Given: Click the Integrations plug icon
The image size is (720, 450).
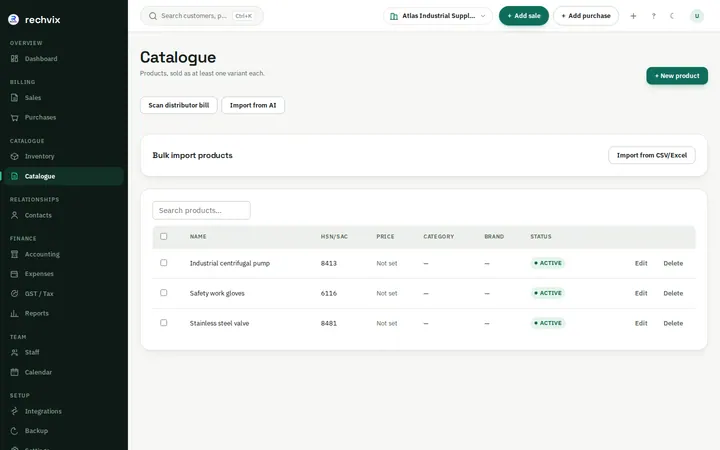Looking at the screenshot, I should pos(15,411).
